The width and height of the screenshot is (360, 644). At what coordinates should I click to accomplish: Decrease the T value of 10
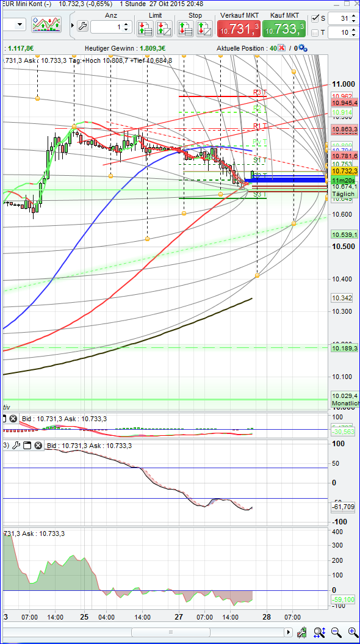pos(354,35)
